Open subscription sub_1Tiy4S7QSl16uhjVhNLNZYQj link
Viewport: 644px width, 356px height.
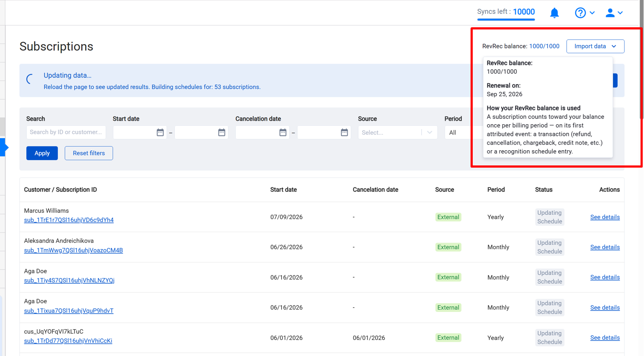point(69,280)
